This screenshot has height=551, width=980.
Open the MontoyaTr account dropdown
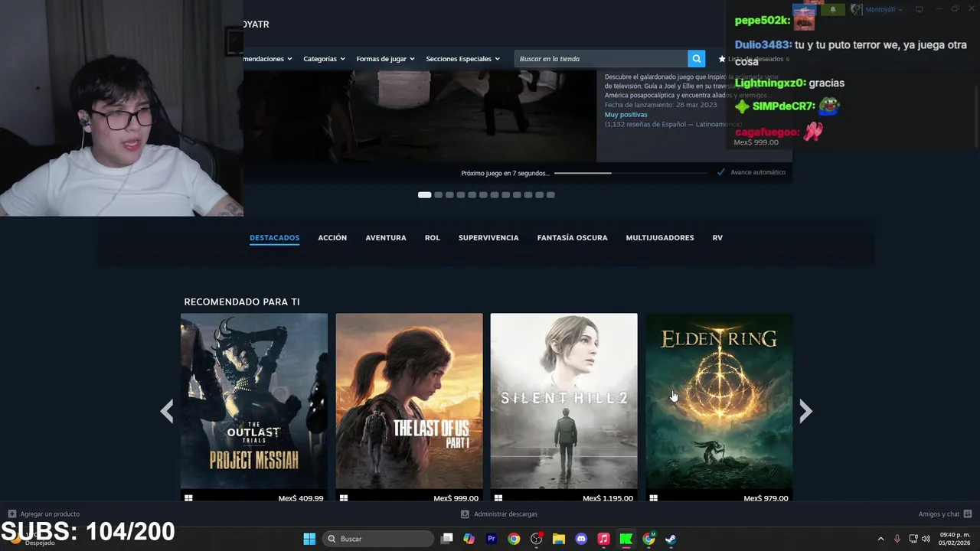pyautogui.click(x=884, y=9)
